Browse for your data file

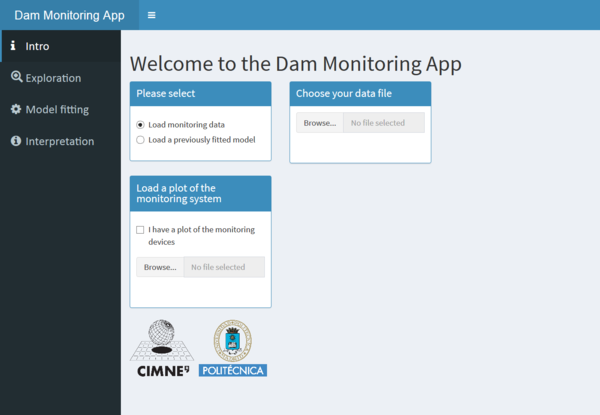(320, 123)
